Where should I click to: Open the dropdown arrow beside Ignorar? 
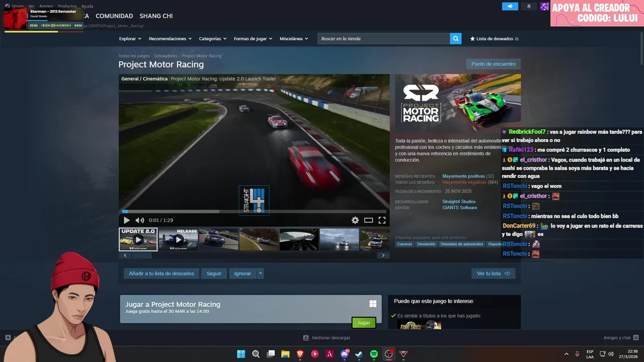(x=260, y=274)
